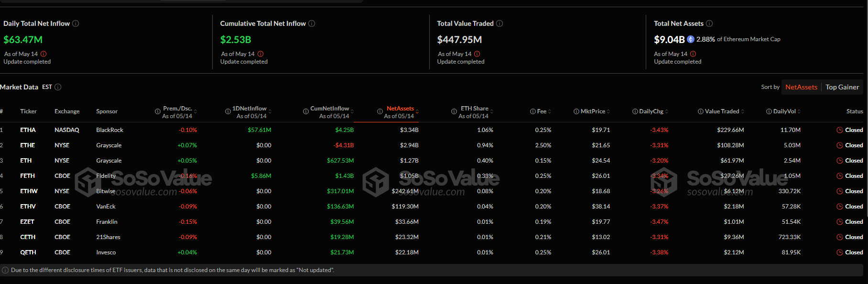Click the info icon of the Prem./Dsc. column
868x284 pixels.
click(158, 111)
